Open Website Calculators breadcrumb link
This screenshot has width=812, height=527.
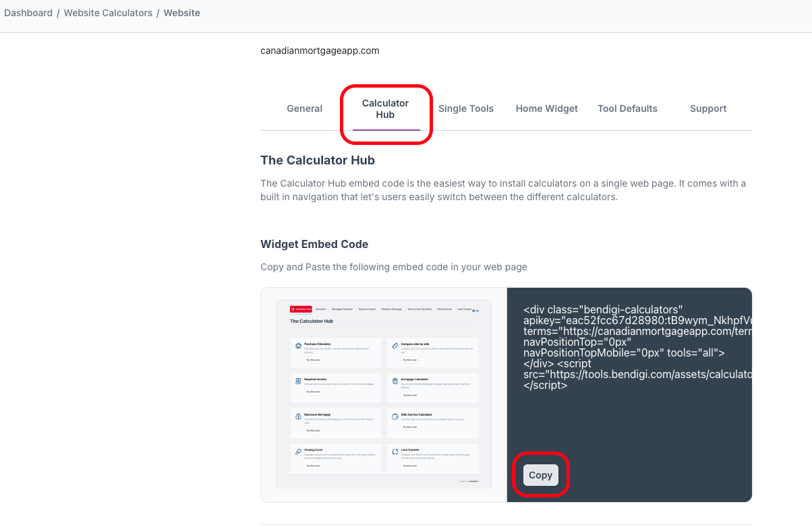click(x=108, y=13)
